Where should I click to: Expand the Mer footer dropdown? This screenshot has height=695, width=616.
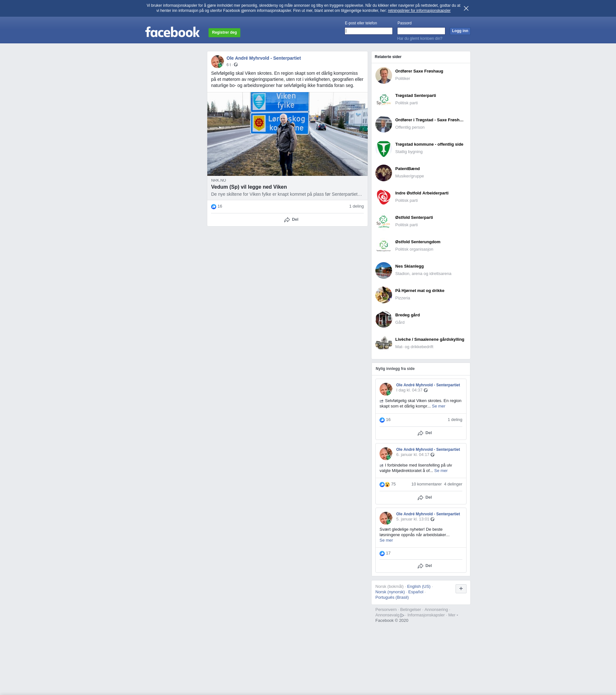click(453, 615)
